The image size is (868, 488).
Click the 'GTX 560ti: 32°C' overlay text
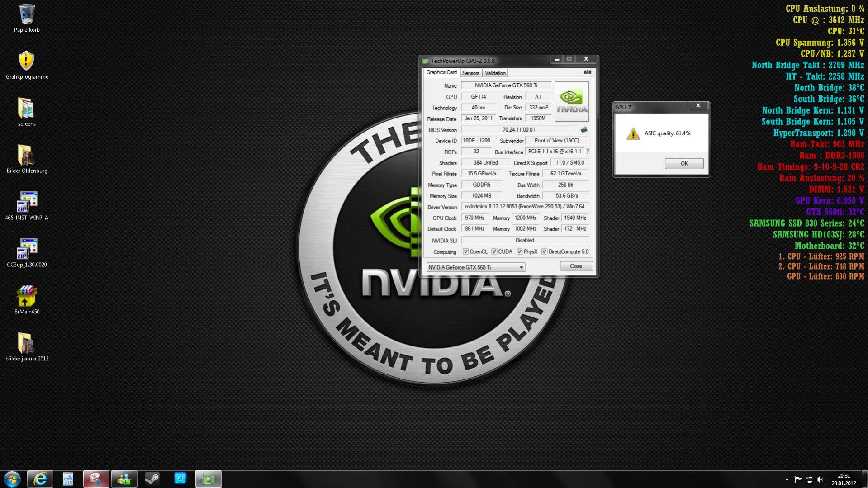click(835, 212)
